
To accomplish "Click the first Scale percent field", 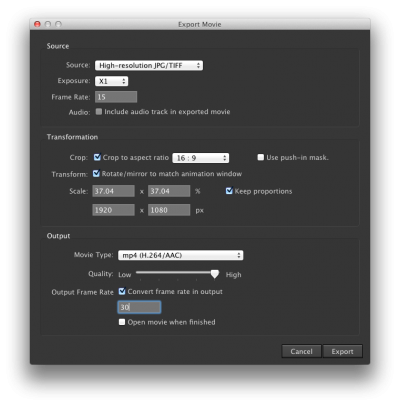I will coord(113,191).
